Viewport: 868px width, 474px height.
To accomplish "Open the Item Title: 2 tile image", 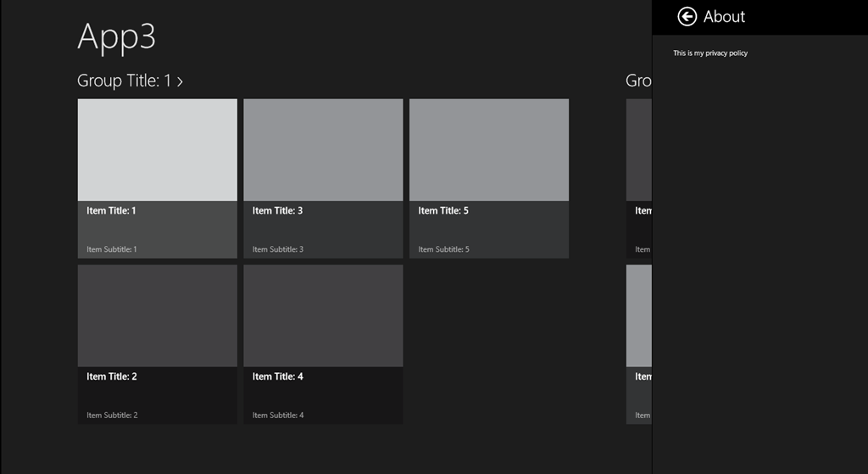I will click(157, 315).
